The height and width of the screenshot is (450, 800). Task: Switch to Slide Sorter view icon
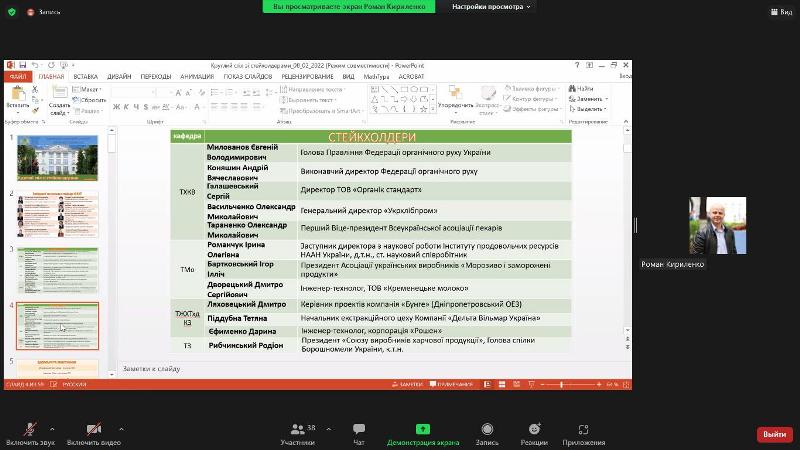click(x=502, y=384)
